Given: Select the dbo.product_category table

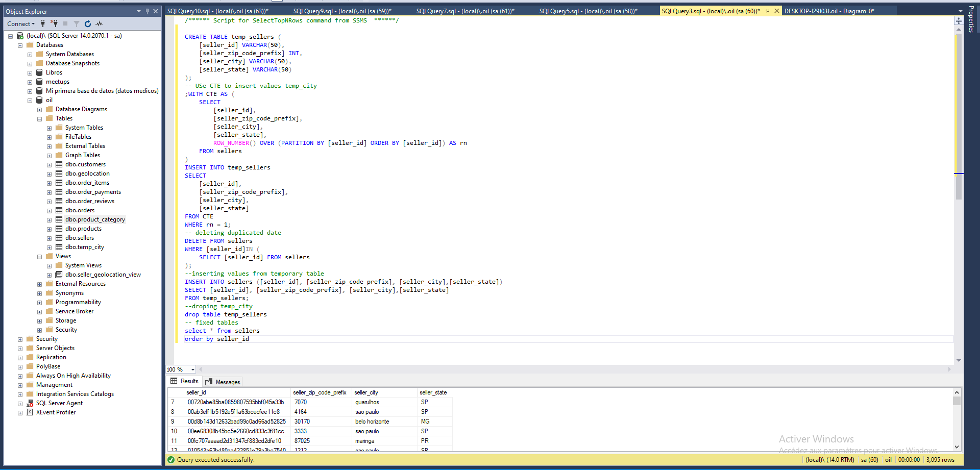Looking at the screenshot, I should click(x=95, y=219).
